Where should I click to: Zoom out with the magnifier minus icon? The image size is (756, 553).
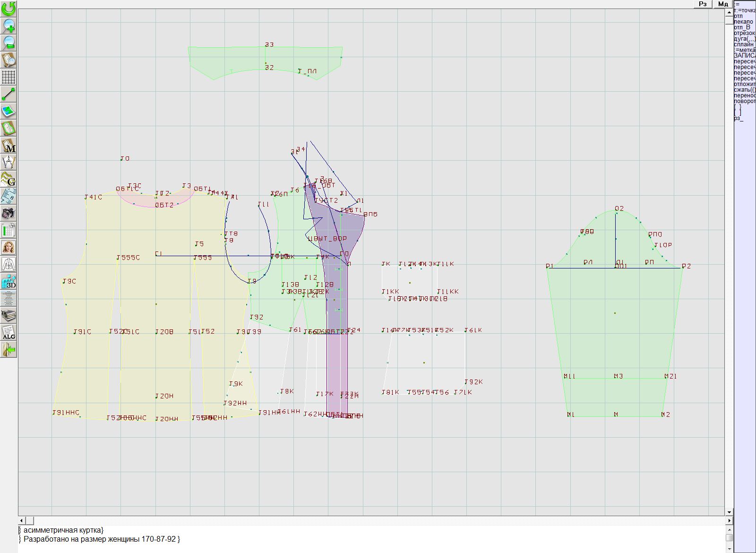9,43
